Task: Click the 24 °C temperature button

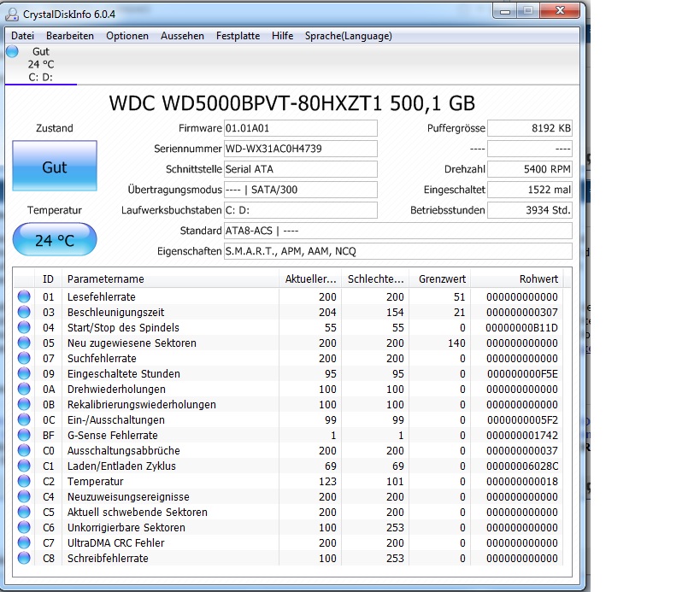Action: click(55, 240)
